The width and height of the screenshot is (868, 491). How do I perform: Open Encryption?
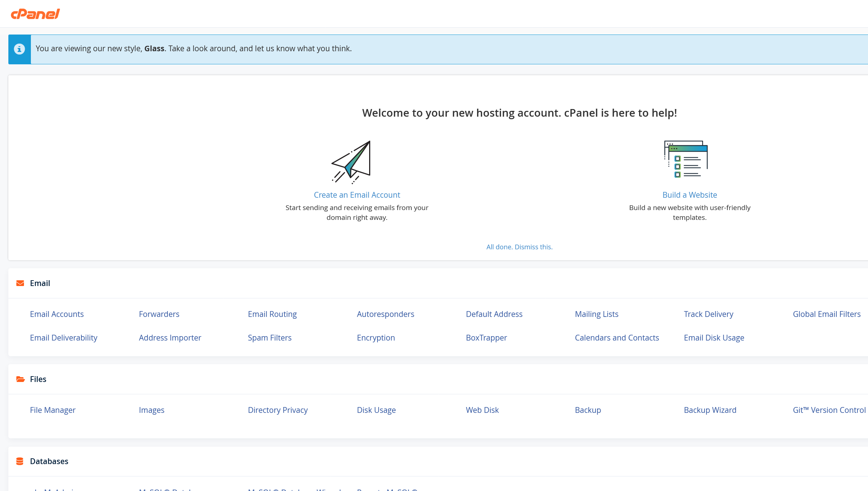coord(376,338)
